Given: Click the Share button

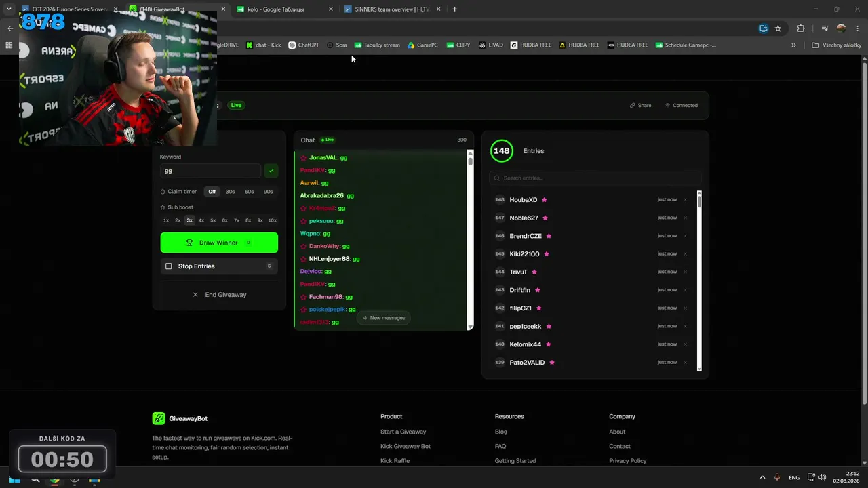Looking at the screenshot, I should [x=640, y=106].
